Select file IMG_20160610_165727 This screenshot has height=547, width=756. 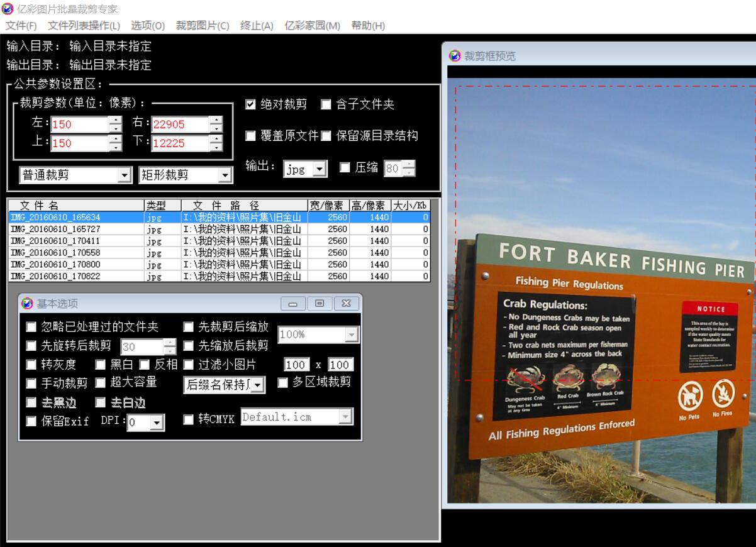(219, 229)
